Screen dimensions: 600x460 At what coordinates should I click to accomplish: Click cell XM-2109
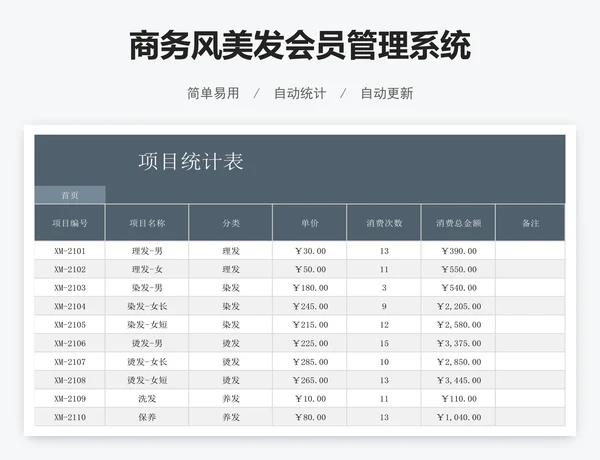click(x=70, y=399)
